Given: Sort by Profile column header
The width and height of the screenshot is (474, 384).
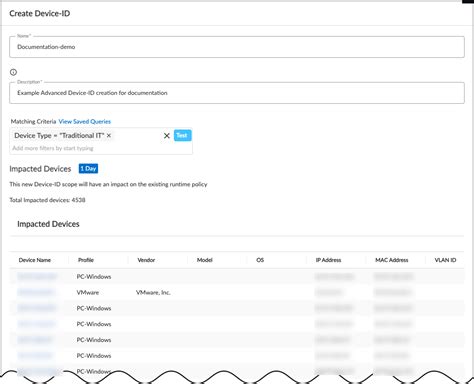Looking at the screenshot, I should click(86, 260).
